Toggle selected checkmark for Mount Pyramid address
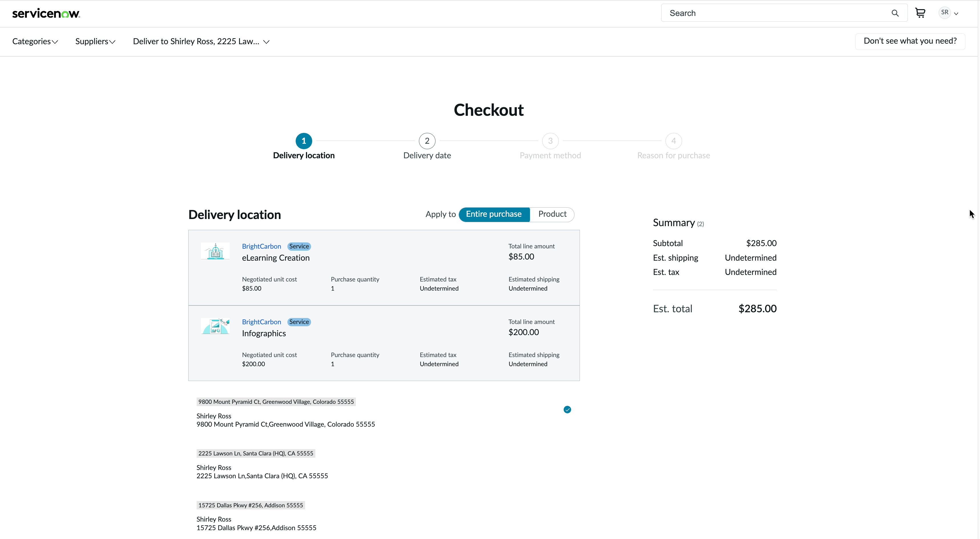The height and width of the screenshot is (539, 980). tap(567, 409)
